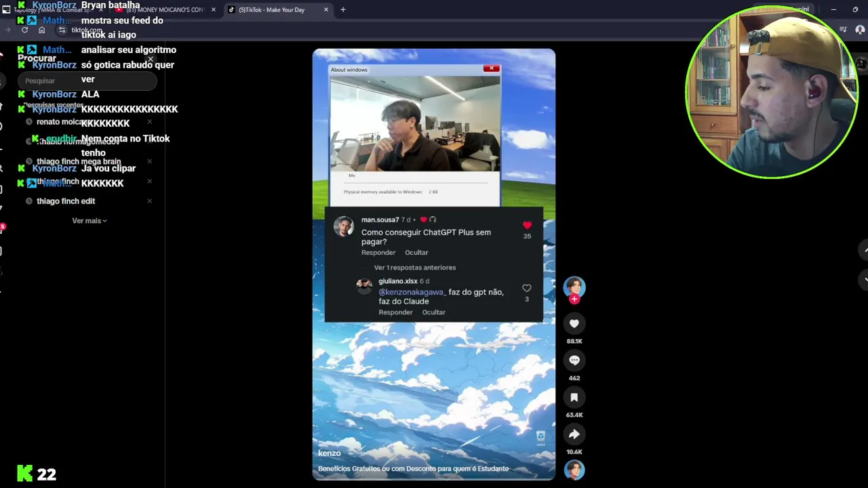Open the creator avatar beside the video
The width and height of the screenshot is (868, 488).
574,287
